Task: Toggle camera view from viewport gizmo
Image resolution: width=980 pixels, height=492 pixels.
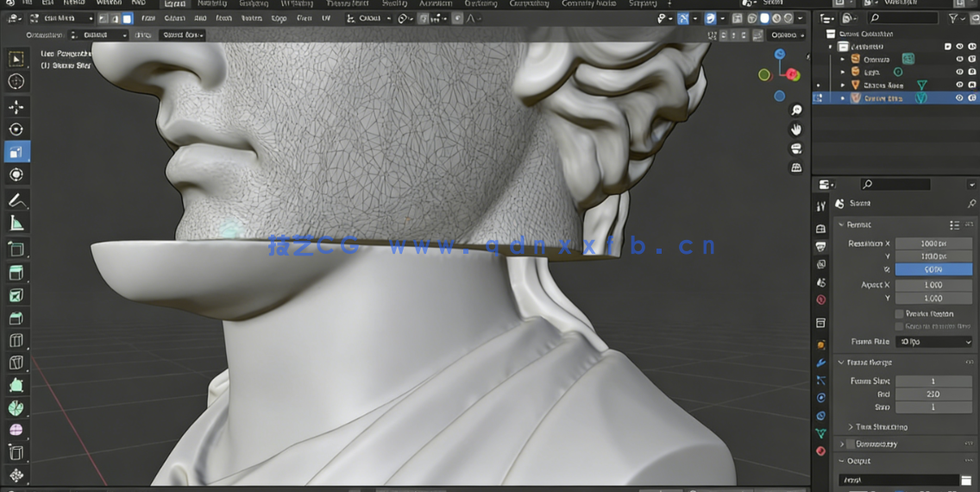Action: point(796,148)
